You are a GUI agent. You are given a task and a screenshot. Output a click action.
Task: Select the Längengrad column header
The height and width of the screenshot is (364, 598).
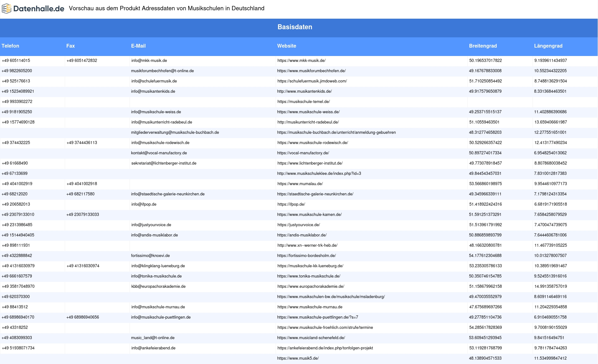(x=548, y=46)
